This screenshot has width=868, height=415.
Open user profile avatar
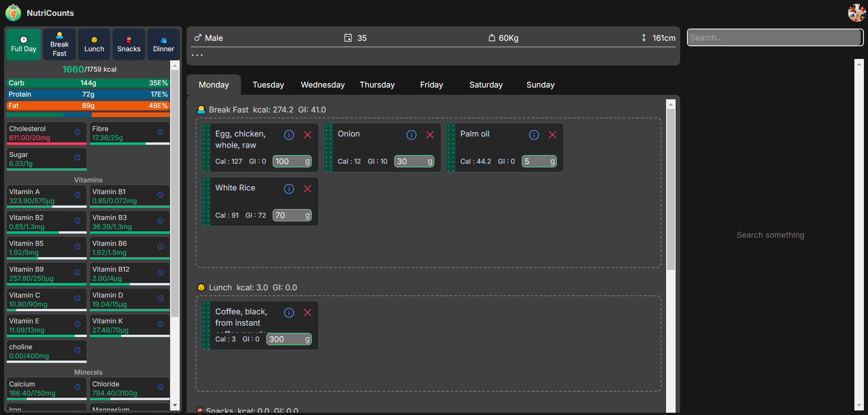857,13
